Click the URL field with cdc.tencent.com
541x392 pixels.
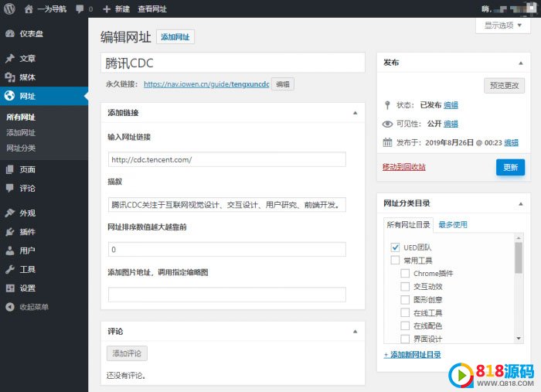click(227, 159)
